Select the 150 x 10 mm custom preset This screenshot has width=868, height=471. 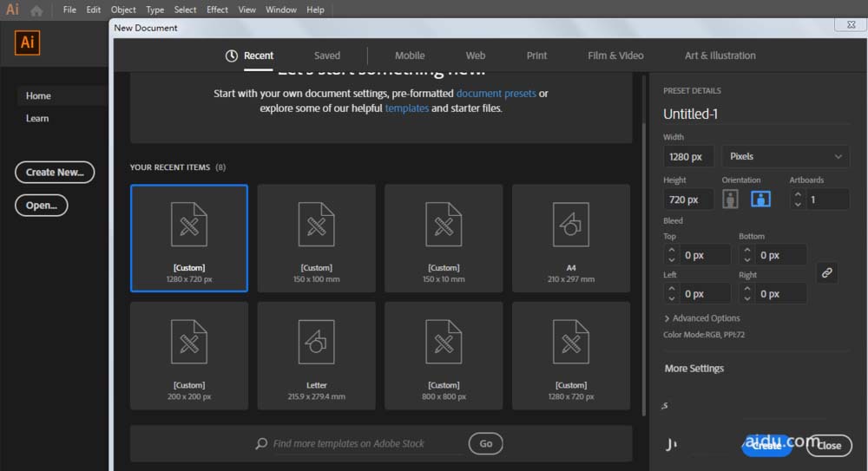[444, 238]
